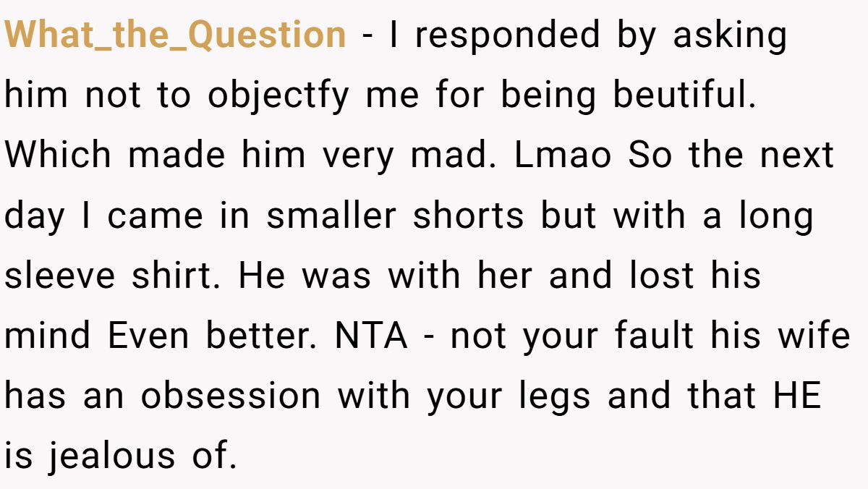868x489 pixels.
Task: Click the misspelled word "beutiful"
Action: [684, 95]
